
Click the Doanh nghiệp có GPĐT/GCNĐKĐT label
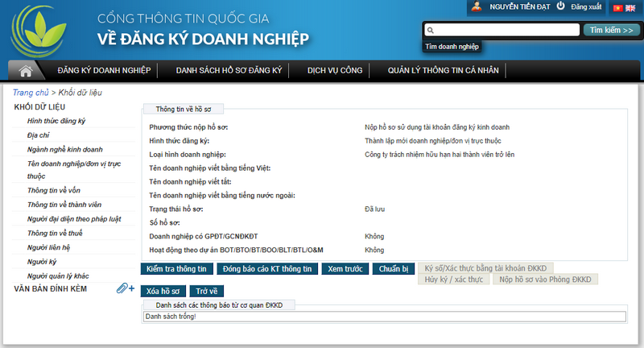(204, 236)
